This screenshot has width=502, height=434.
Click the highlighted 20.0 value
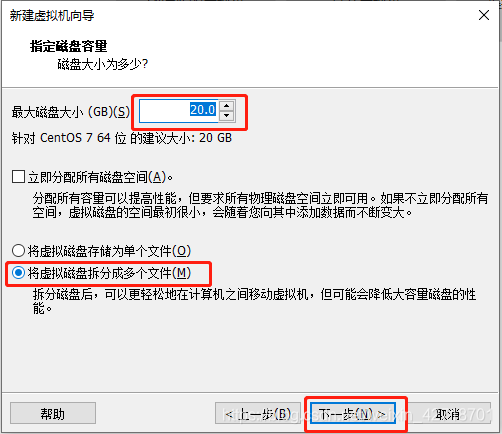203,109
